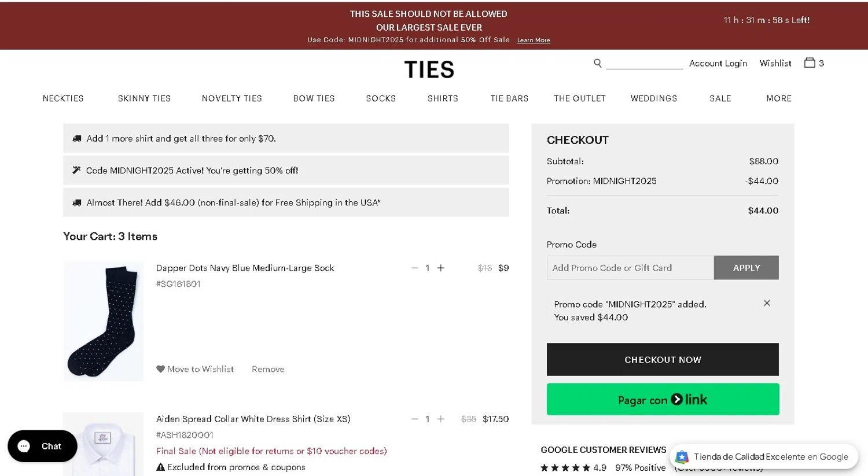The image size is (868, 476).
Task: Remove Dapper Dots sock from cart
Action: pos(268,369)
